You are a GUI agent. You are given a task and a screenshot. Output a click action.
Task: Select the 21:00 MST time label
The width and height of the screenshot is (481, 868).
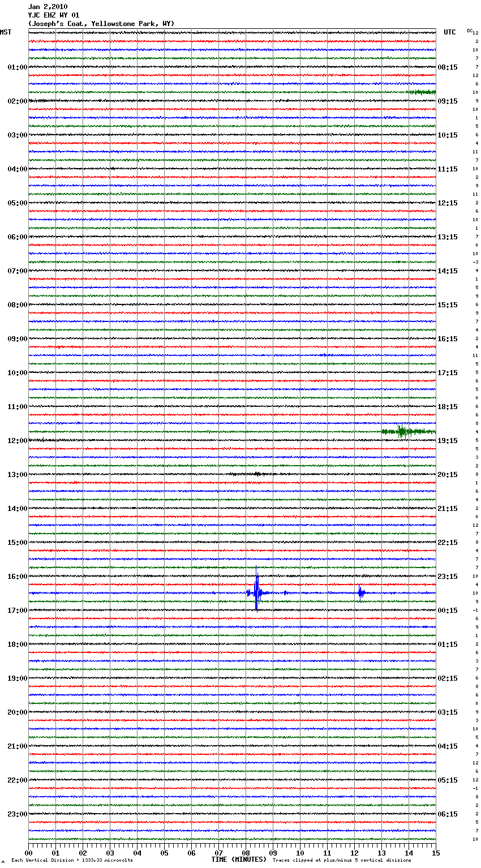pyautogui.click(x=18, y=746)
